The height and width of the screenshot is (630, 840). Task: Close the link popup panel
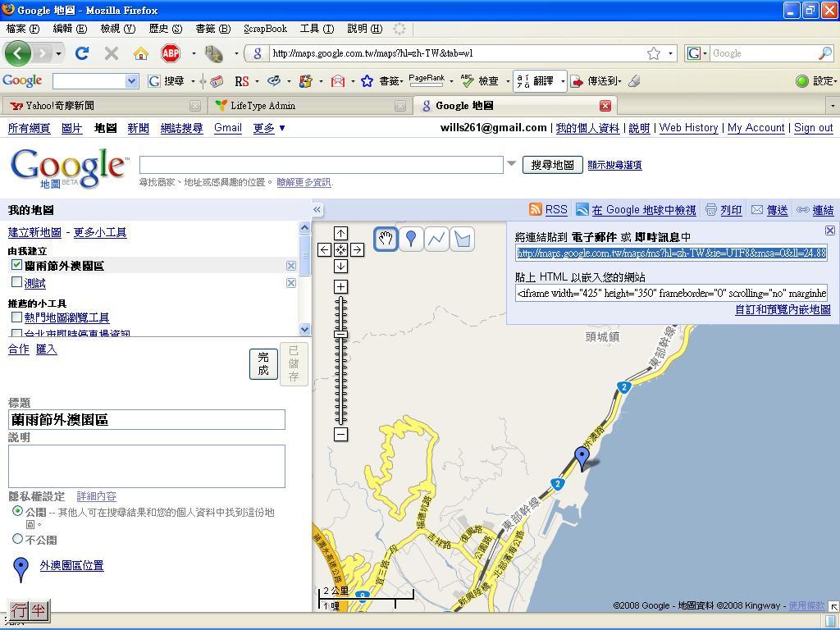(830, 231)
